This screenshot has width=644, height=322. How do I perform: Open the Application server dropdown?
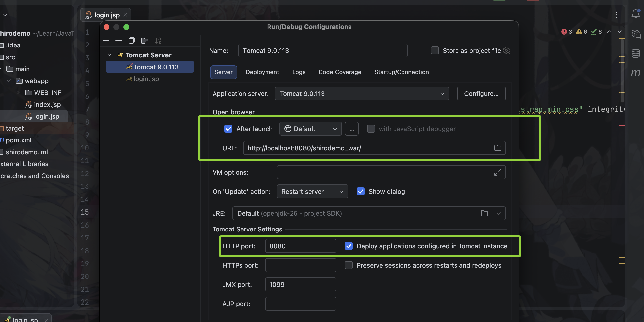[361, 93]
